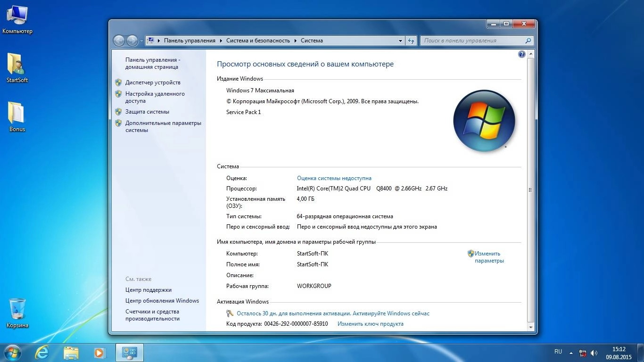Open Настройка удаленного доступа link
Image resolution: width=644 pixels, height=362 pixels.
point(155,97)
